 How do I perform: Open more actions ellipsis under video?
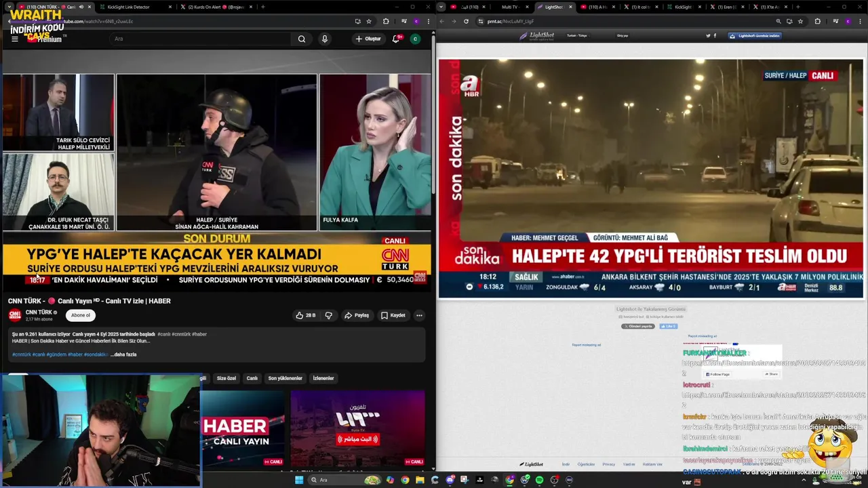[419, 315]
